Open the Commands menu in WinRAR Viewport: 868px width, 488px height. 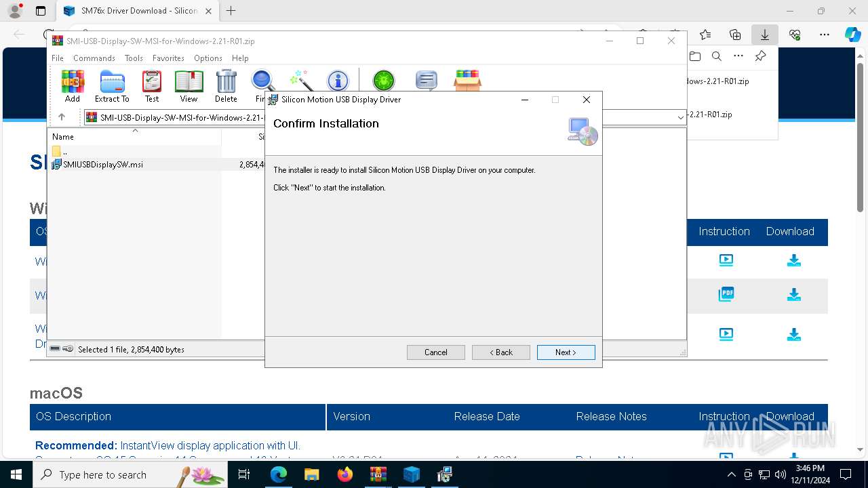(x=94, y=58)
